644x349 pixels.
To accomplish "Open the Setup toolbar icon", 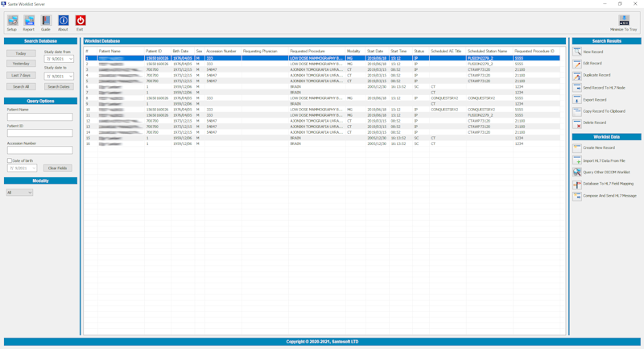I will 12,21.
